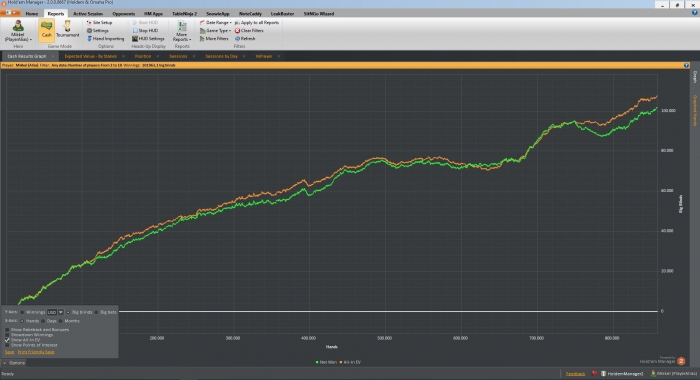
Task: Open HUD Settings
Action: [148, 39]
